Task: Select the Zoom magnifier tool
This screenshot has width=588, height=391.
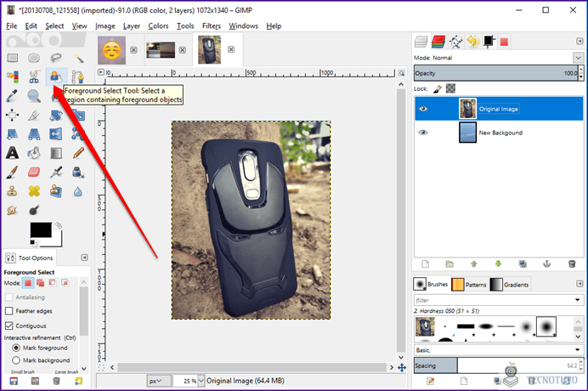Action: [x=34, y=96]
